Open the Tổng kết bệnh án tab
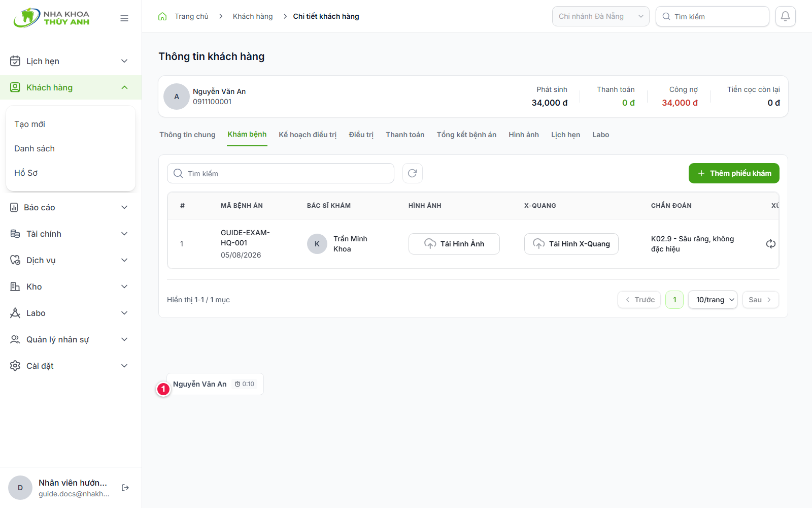This screenshot has width=812, height=508. tap(466, 135)
